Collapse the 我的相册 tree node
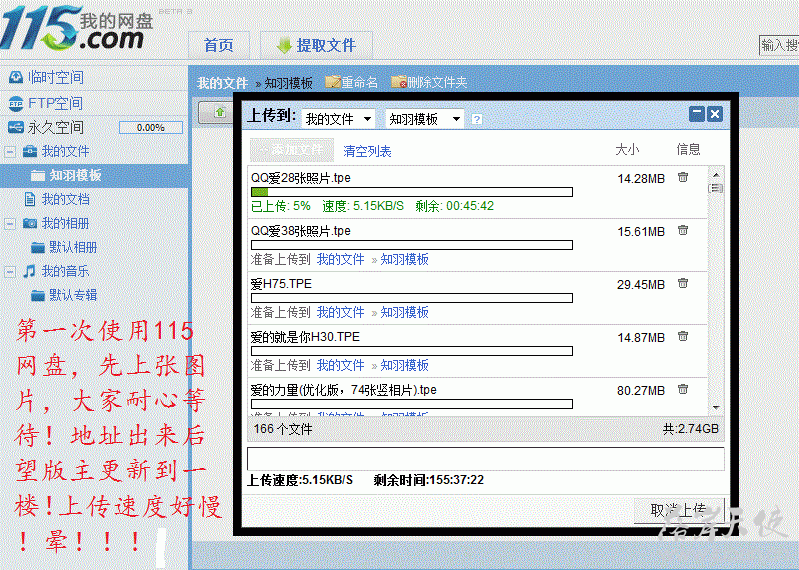 [10, 223]
